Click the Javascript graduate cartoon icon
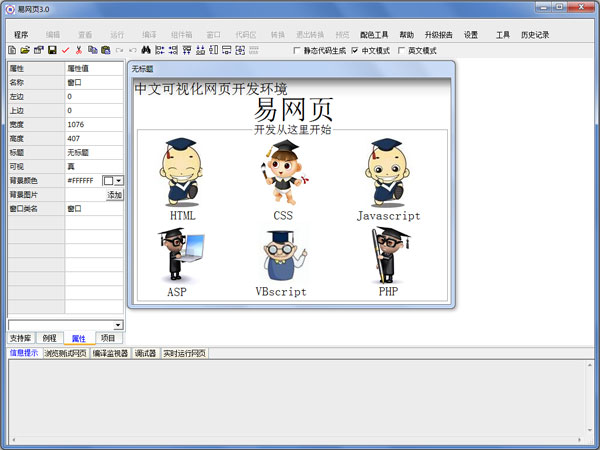The height and width of the screenshot is (450, 600). (387, 173)
